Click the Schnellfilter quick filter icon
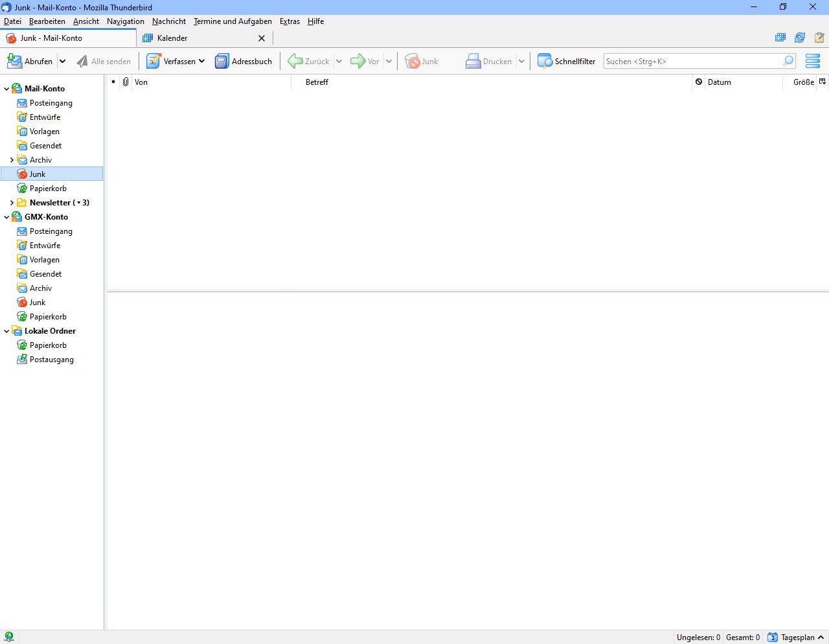 click(545, 62)
